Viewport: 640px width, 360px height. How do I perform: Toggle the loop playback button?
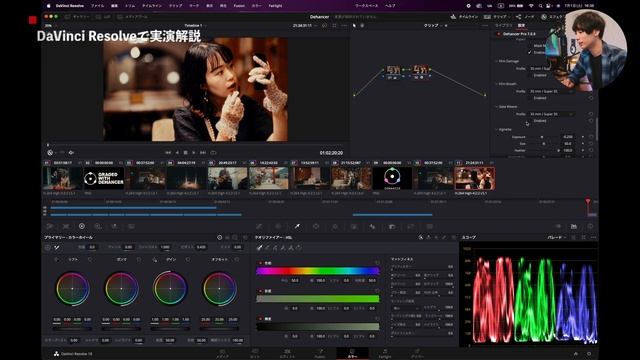click(213, 153)
